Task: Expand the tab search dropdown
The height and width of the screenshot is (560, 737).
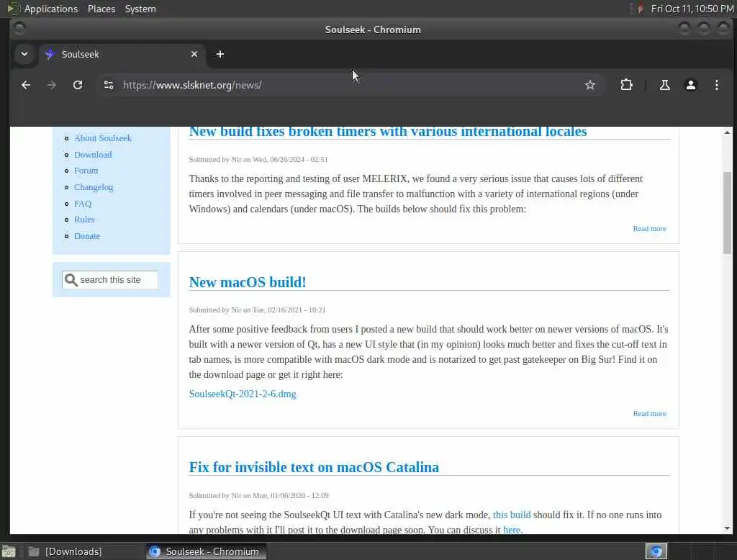Action: point(24,54)
